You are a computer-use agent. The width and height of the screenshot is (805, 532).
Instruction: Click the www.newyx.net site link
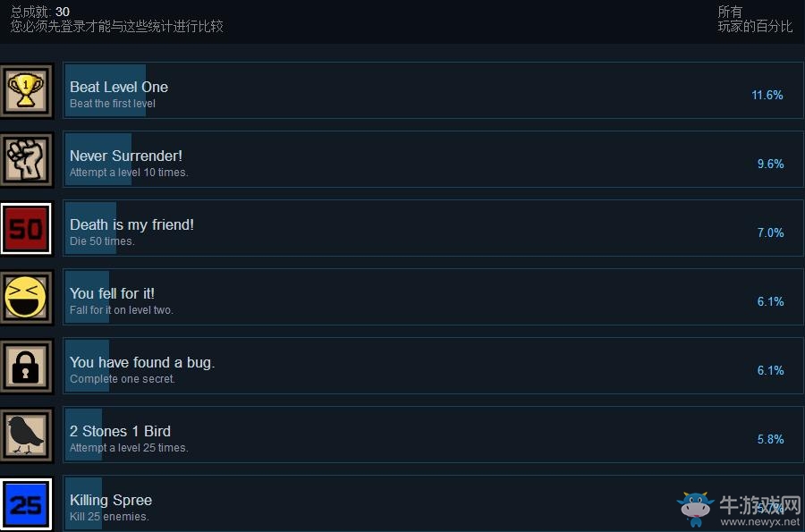(759, 522)
